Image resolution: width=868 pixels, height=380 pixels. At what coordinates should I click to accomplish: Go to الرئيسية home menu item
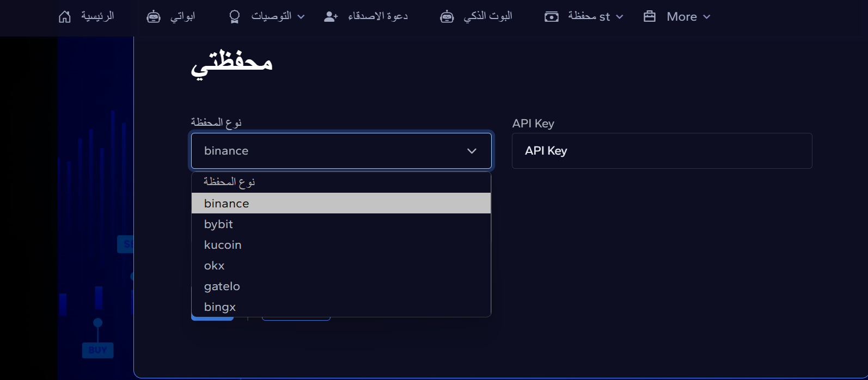click(x=97, y=16)
